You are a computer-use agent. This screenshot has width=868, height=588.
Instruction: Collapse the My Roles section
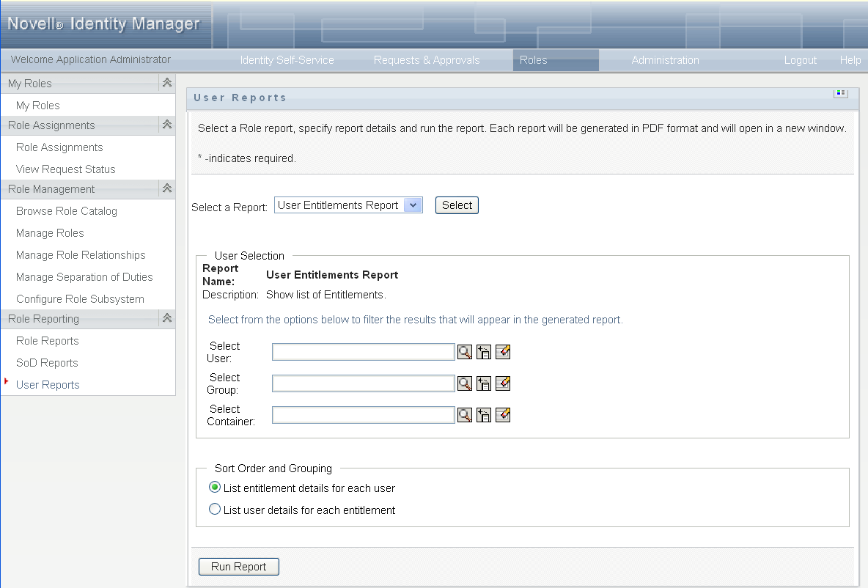167,83
